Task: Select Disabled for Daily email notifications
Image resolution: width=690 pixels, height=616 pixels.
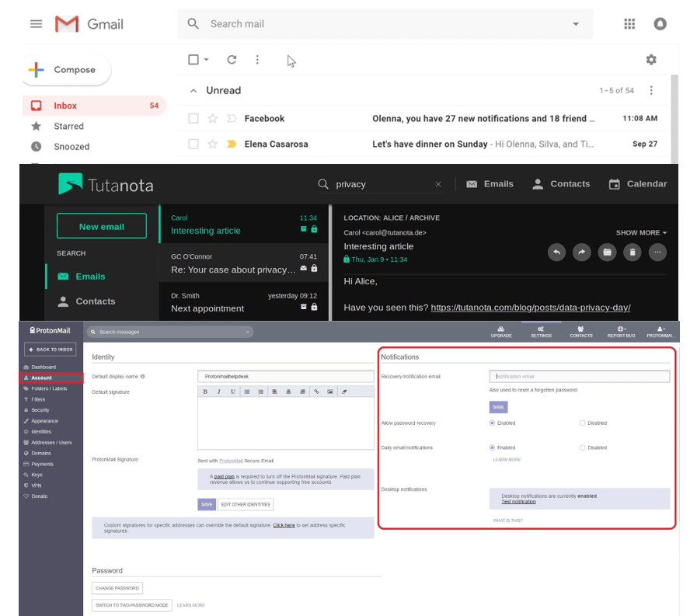Action: pyautogui.click(x=582, y=447)
